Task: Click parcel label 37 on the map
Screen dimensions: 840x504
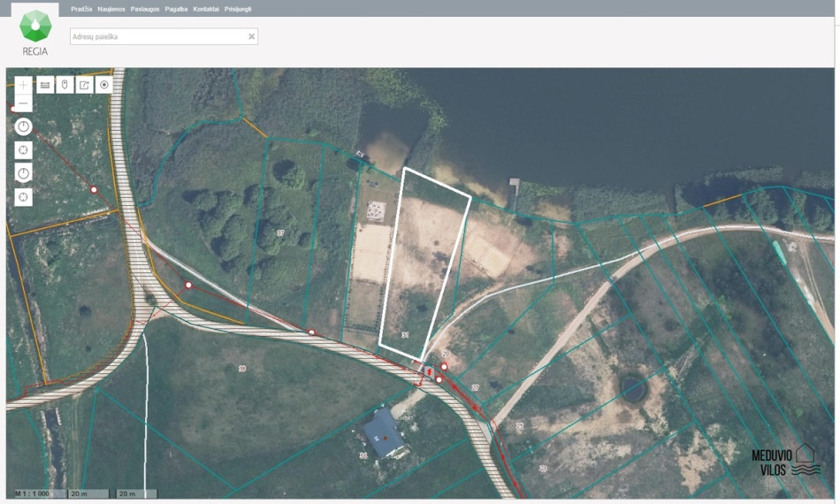Action: 280,233
